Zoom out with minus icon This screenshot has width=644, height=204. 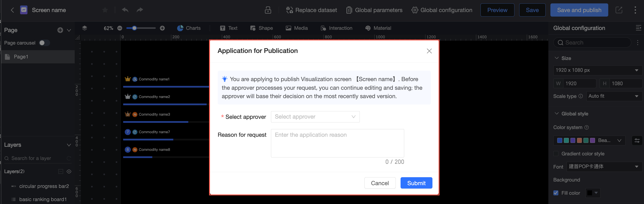(120, 28)
